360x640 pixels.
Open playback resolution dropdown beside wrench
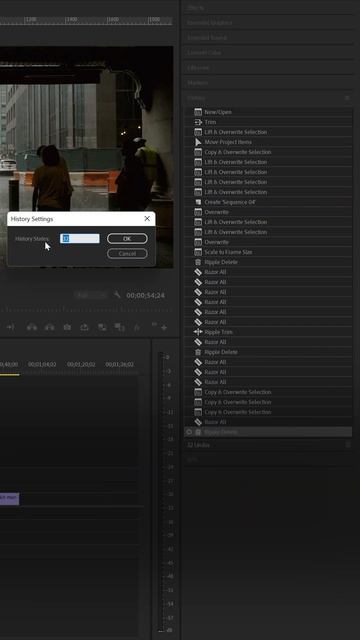[x=91, y=295]
